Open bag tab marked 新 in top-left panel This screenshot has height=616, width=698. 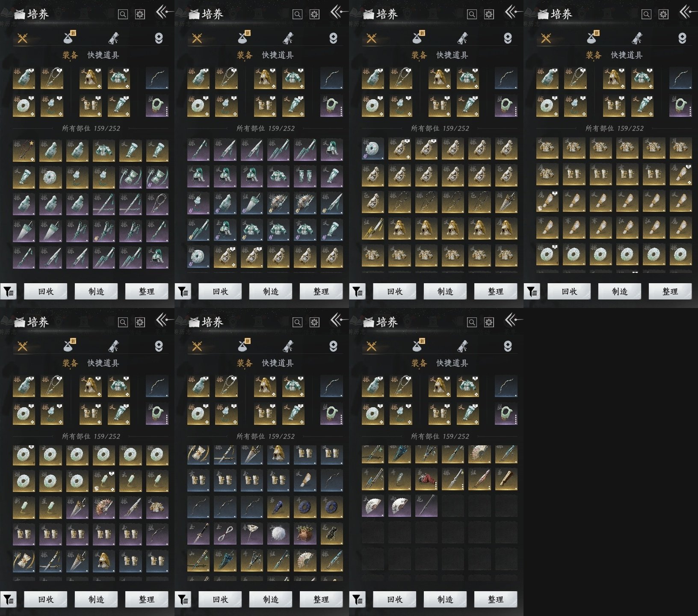[68, 38]
